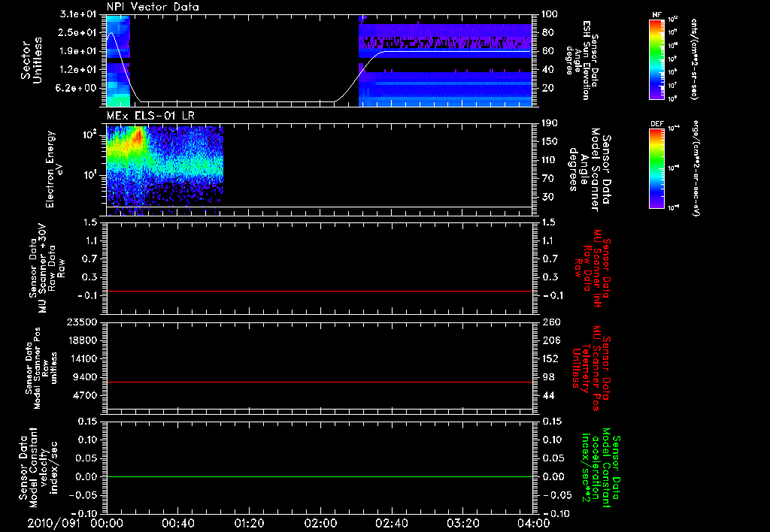Click the green zero line in velocity panel
The height and width of the screenshot is (532, 770).
(319, 476)
